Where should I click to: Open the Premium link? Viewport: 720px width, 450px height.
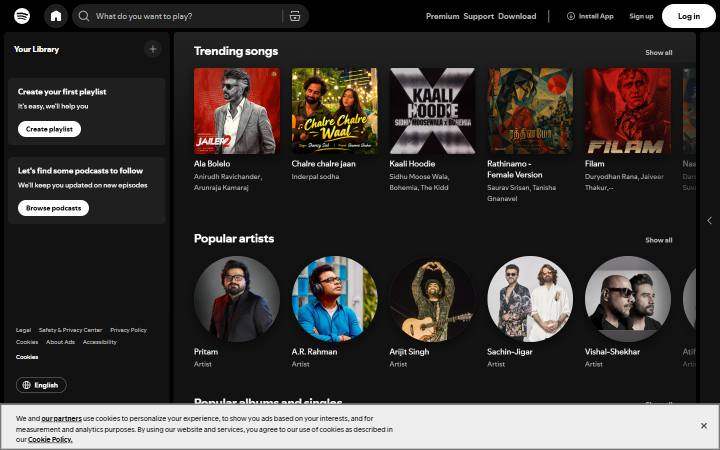point(442,16)
